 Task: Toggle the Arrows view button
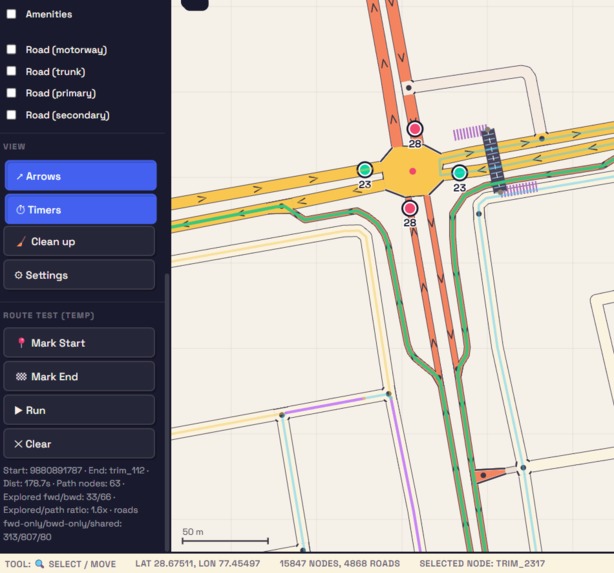coord(80,176)
